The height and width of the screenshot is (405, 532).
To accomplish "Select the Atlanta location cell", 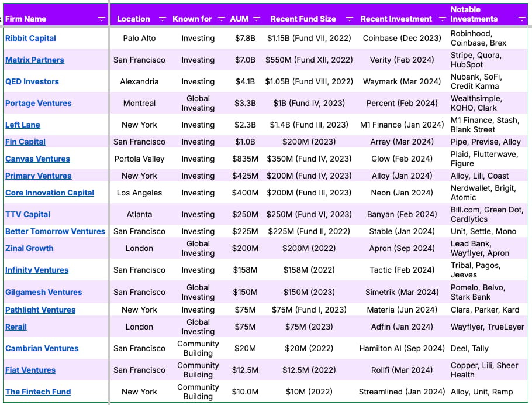I will click(140, 215).
